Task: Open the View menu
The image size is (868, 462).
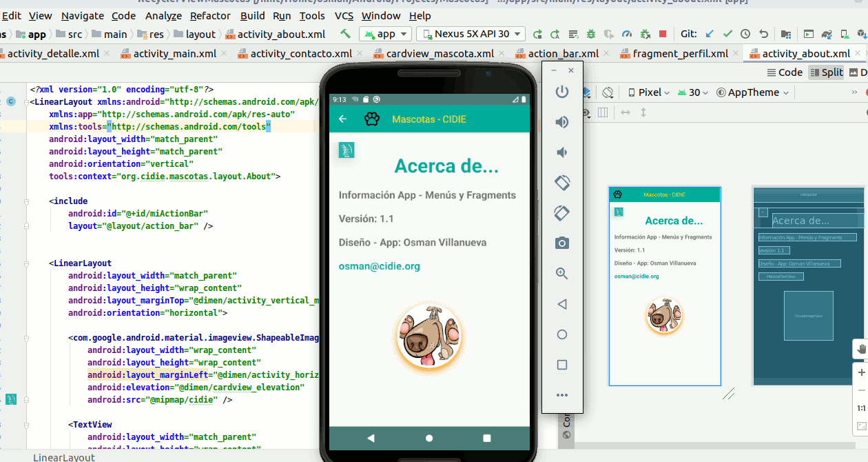Action: tap(41, 15)
